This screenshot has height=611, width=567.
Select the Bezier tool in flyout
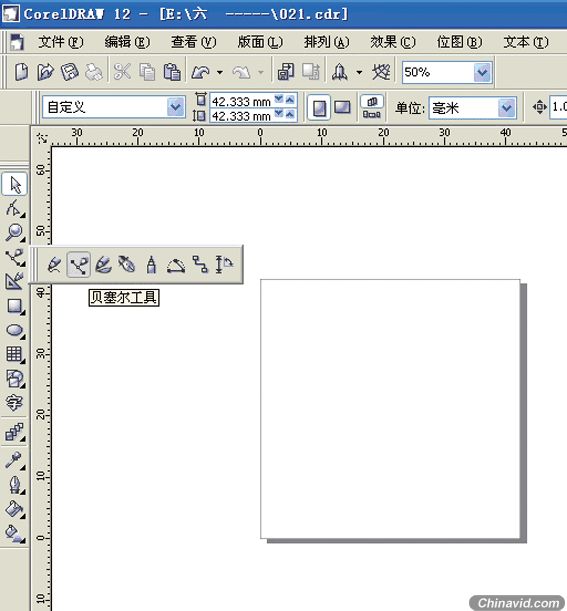click(x=78, y=265)
